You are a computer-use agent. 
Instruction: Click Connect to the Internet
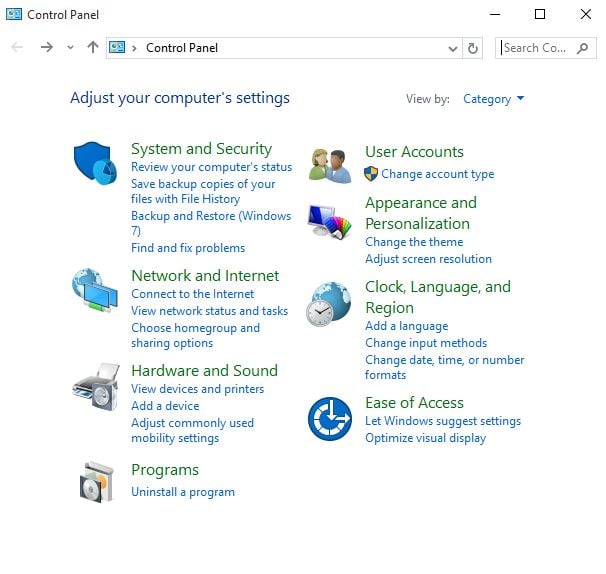click(192, 294)
